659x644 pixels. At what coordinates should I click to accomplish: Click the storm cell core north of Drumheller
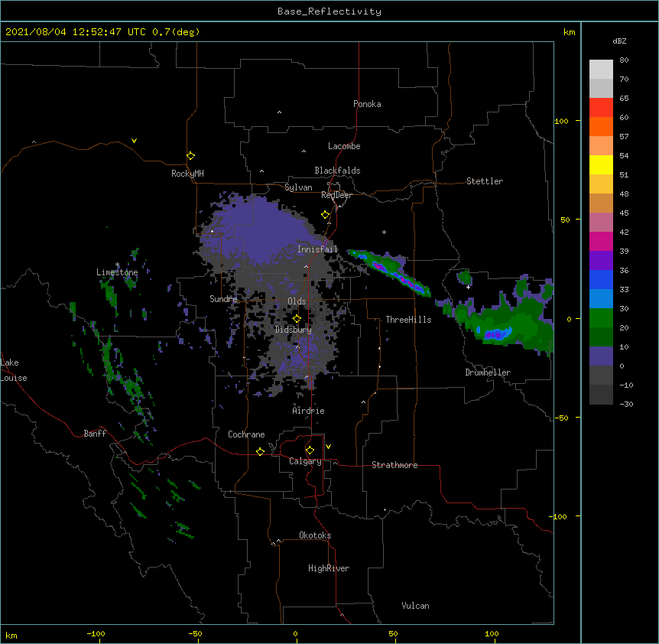click(x=498, y=333)
